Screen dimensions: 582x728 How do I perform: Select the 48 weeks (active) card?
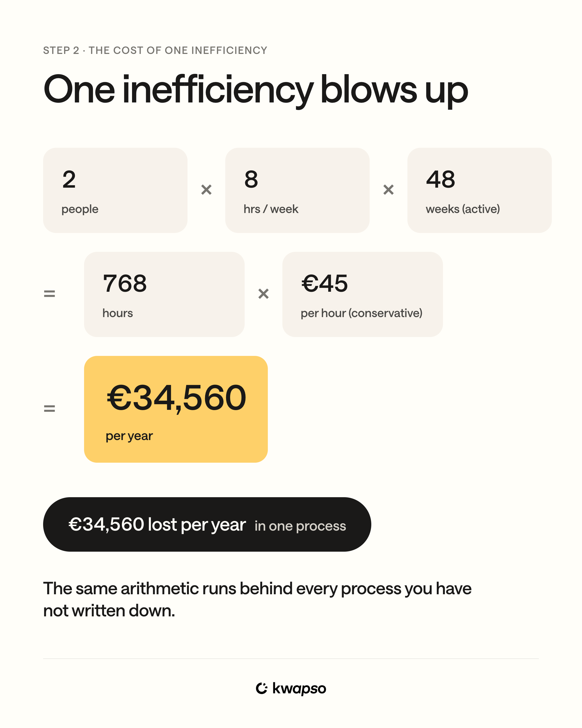[x=479, y=190]
